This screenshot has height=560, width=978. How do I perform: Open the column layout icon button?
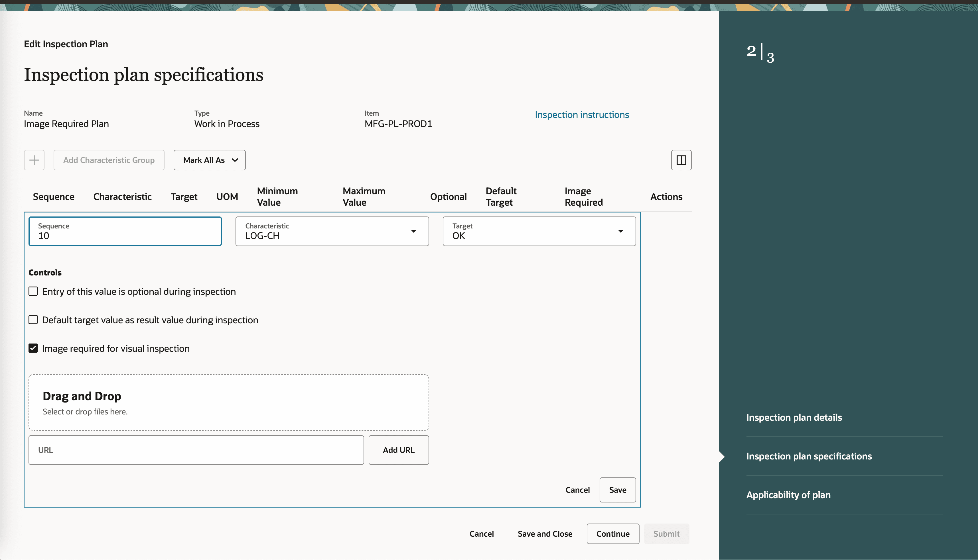[x=681, y=160]
